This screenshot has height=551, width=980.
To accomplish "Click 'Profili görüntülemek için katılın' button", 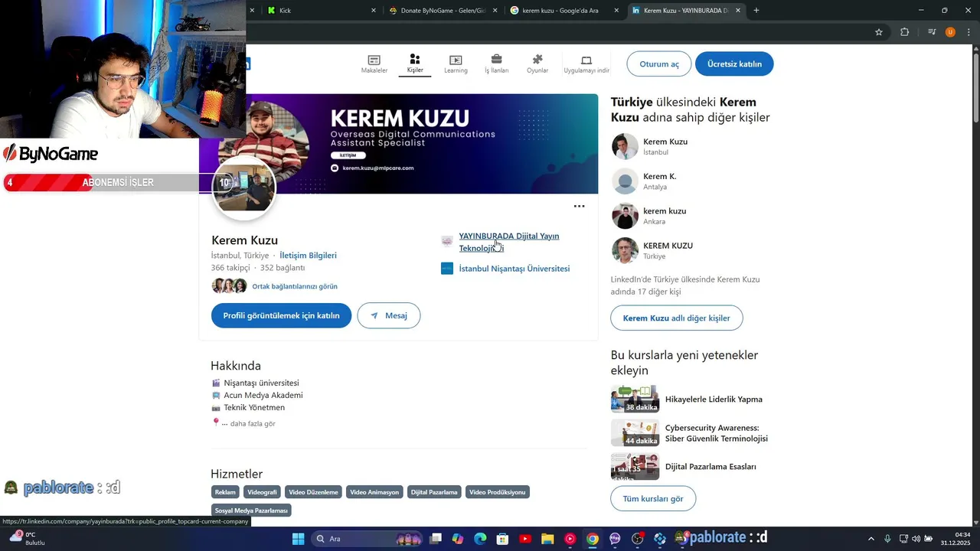I will (281, 315).
